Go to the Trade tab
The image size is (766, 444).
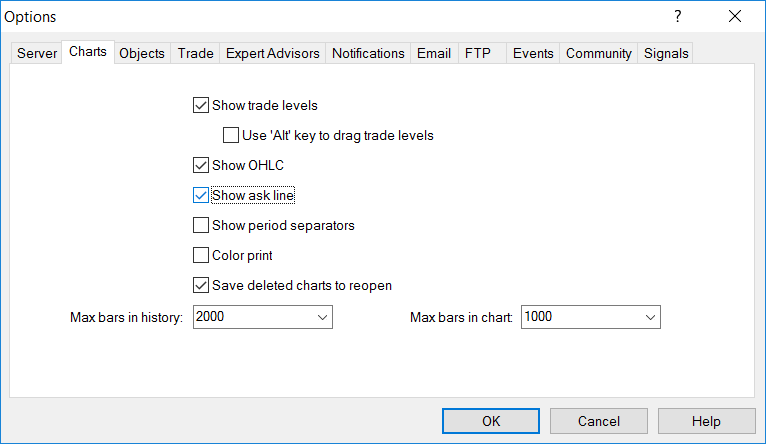click(x=196, y=53)
